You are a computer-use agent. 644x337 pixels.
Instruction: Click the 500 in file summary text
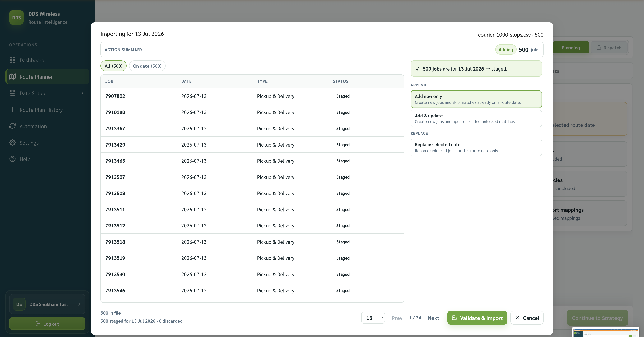(111, 313)
